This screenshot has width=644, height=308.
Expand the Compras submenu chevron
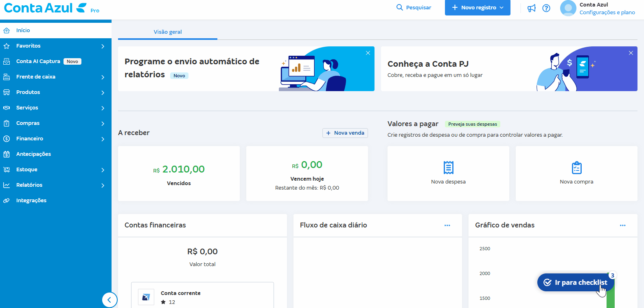103,124
